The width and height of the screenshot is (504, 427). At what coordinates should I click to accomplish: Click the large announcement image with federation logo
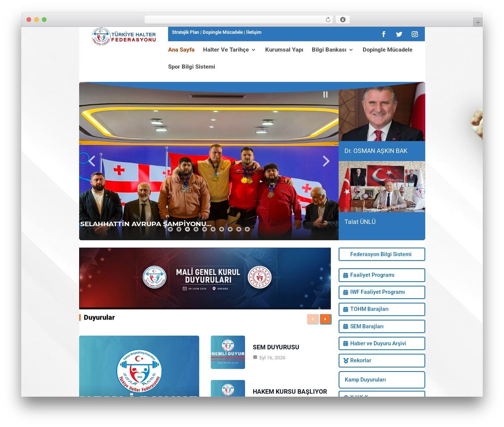click(139, 366)
